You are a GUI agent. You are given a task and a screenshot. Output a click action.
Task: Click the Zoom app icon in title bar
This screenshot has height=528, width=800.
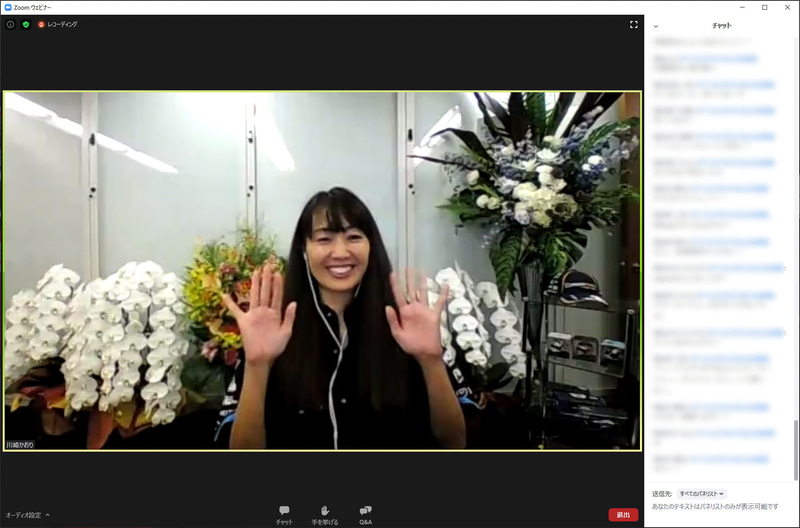[x=8, y=8]
